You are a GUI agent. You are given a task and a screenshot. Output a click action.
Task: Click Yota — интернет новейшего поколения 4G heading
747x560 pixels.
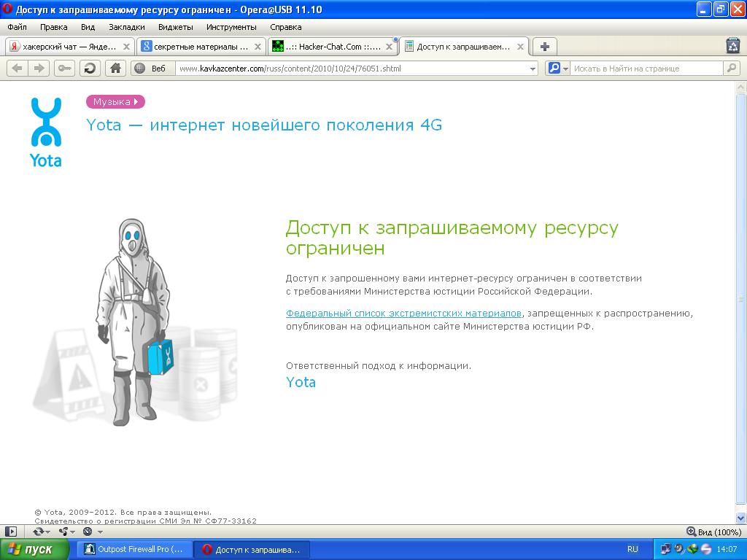tap(264, 125)
